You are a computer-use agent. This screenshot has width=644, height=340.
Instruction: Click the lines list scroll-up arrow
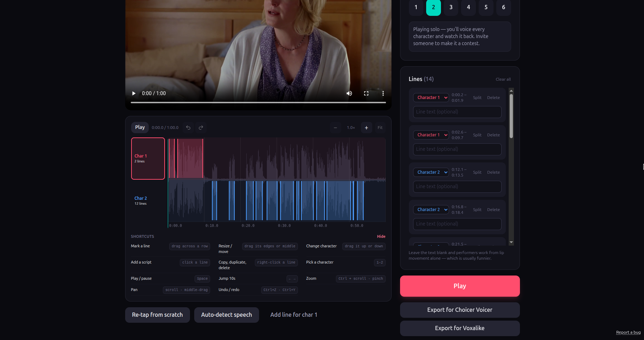click(x=511, y=91)
